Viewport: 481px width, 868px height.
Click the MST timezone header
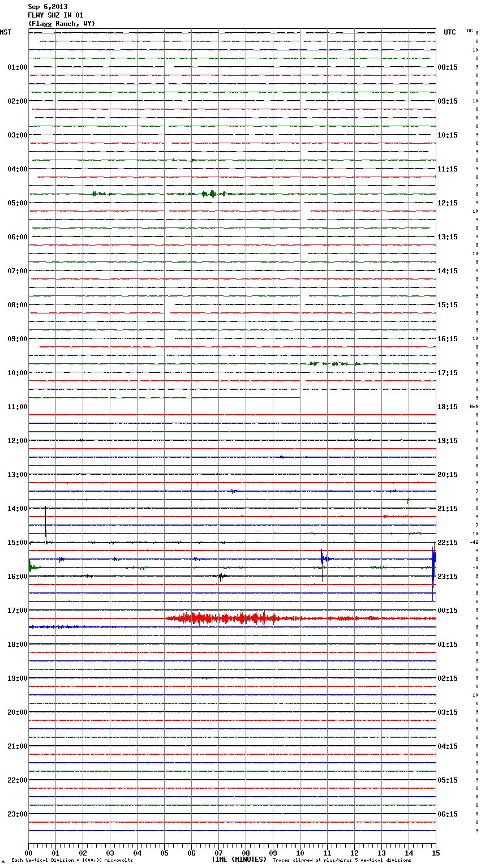pyautogui.click(x=6, y=32)
